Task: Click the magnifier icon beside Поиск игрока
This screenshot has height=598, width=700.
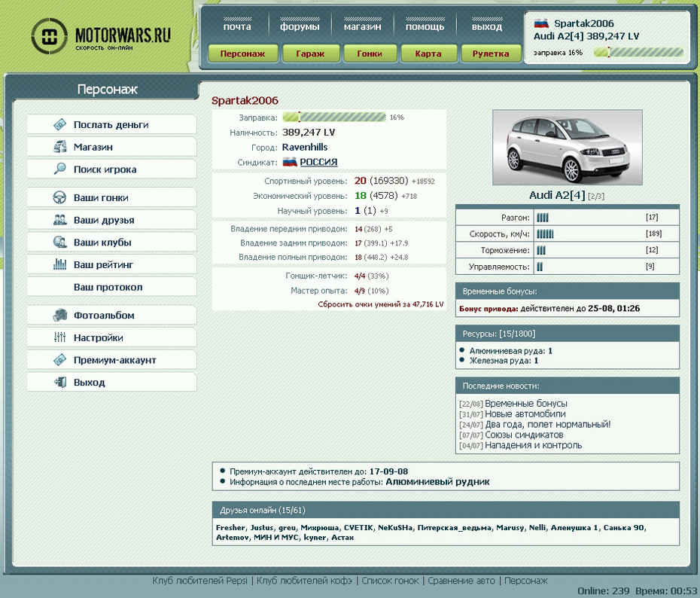Action: (x=59, y=169)
